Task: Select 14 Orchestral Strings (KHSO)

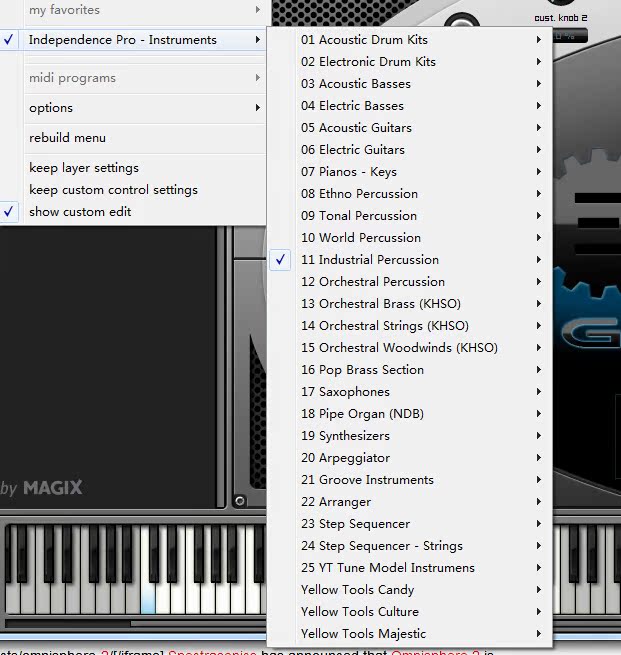Action: (x=410, y=326)
